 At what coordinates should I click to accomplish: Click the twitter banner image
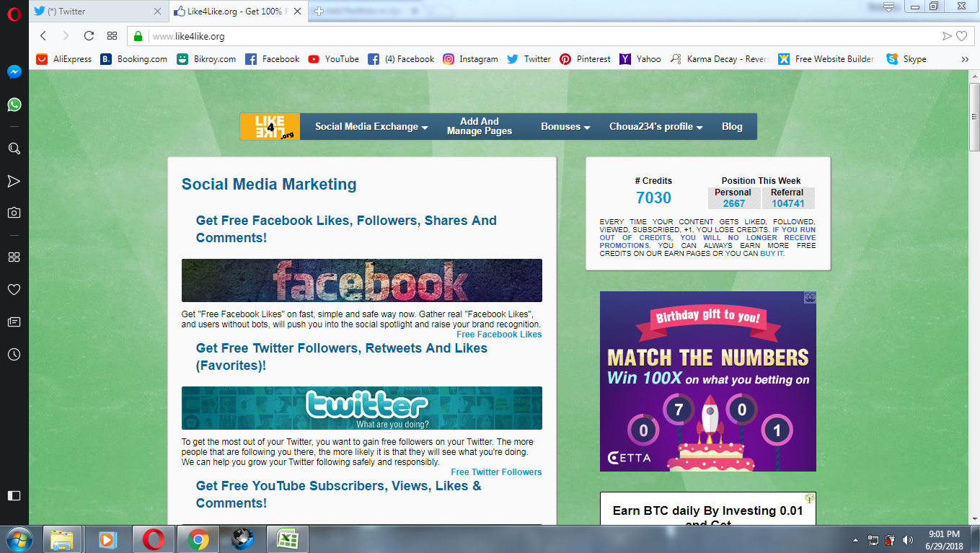point(362,408)
